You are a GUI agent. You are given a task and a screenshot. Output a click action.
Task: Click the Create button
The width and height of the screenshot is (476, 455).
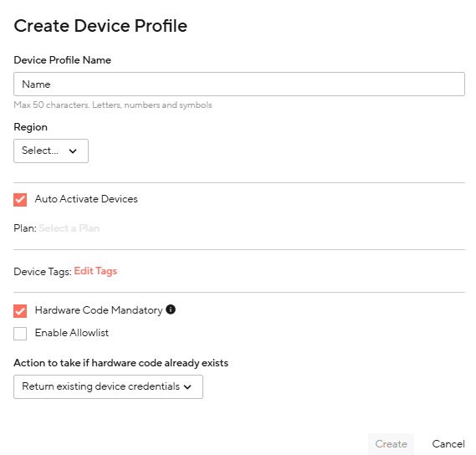click(391, 444)
